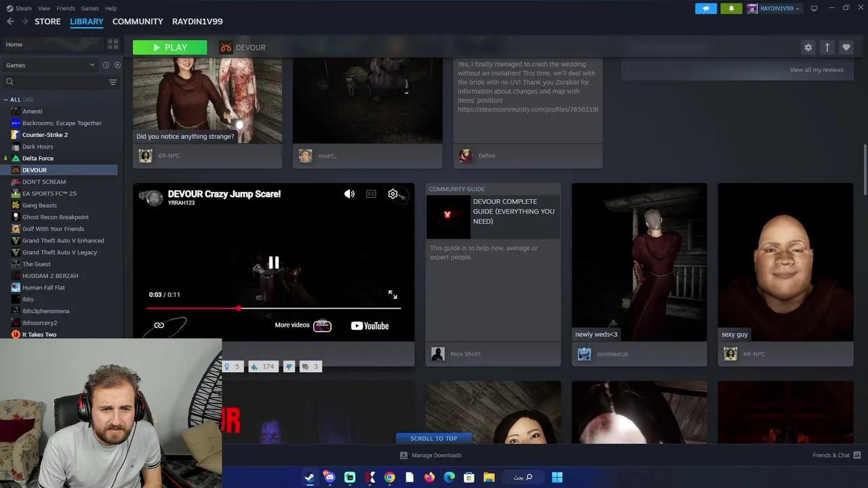The image size is (868, 488).
Task: Switch to the COMMUNITY tab
Action: coord(138,22)
